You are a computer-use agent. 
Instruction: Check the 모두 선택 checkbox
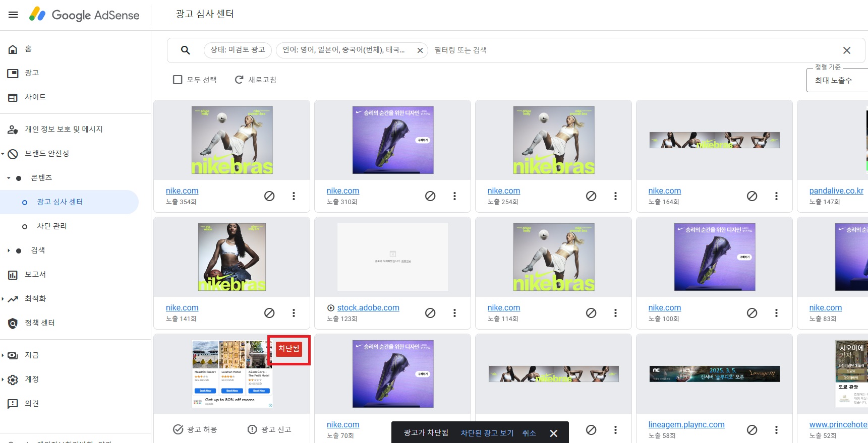point(178,80)
